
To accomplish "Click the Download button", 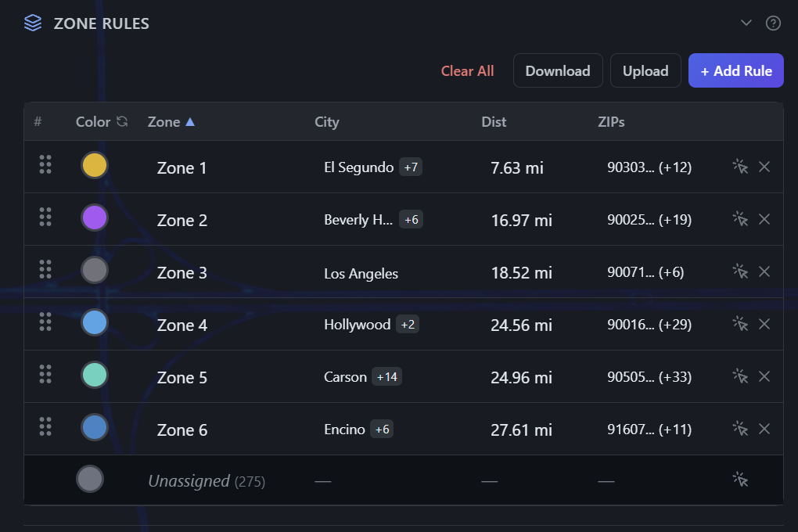I will 558,70.
